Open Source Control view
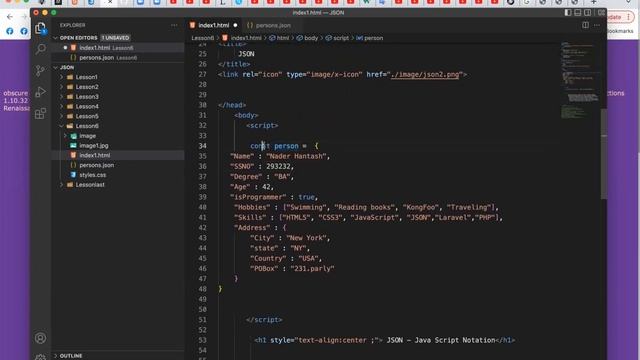Screen dimensions: 640x360 (40, 71)
